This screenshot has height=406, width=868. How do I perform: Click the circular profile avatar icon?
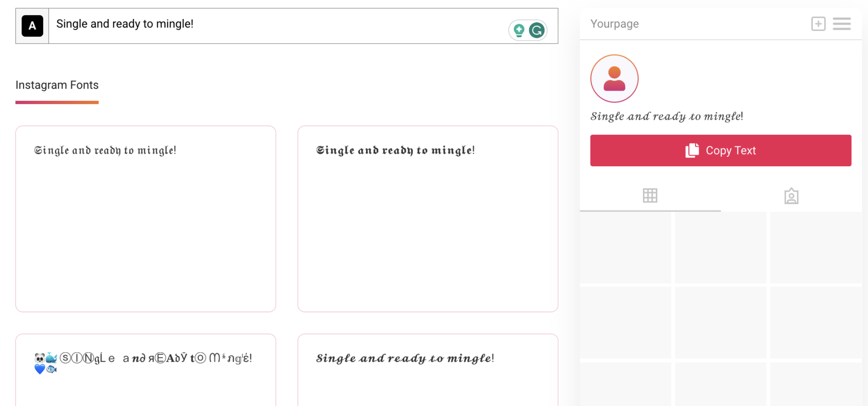[x=614, y=78]
